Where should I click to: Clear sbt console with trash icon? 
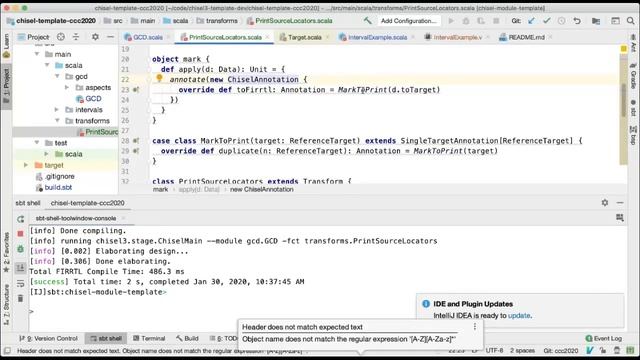20,299
